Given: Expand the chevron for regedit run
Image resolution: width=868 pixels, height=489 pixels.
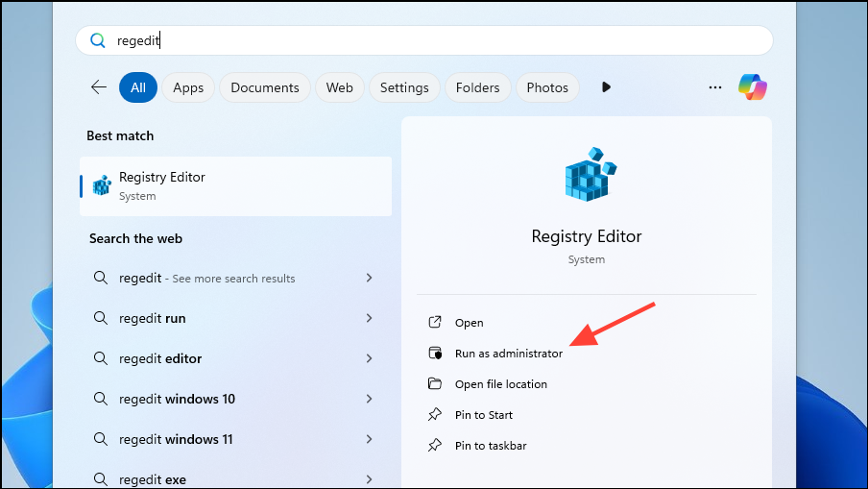Looking at the screenshot, I should tap(370, 318).
